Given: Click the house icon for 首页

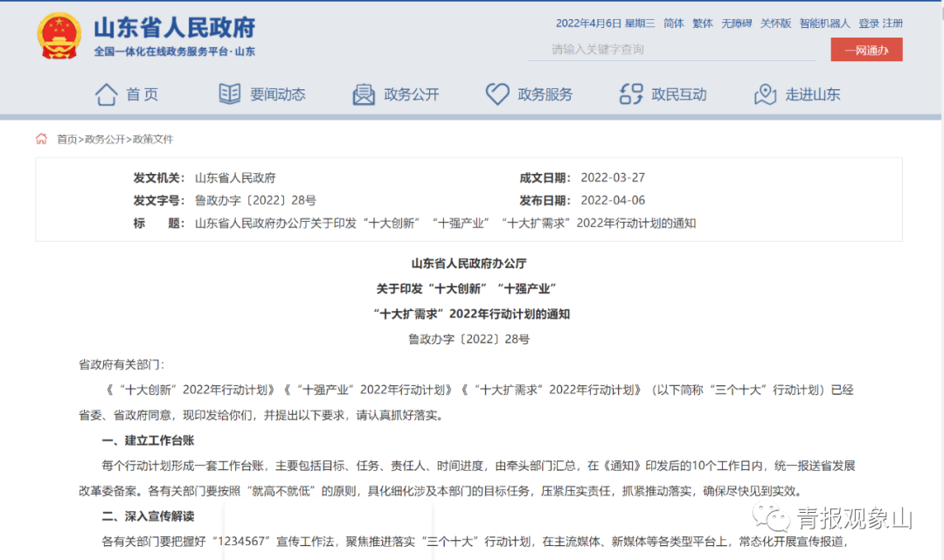Looking at the screenshot, I should pyautogui.click(x=106, y=93).
